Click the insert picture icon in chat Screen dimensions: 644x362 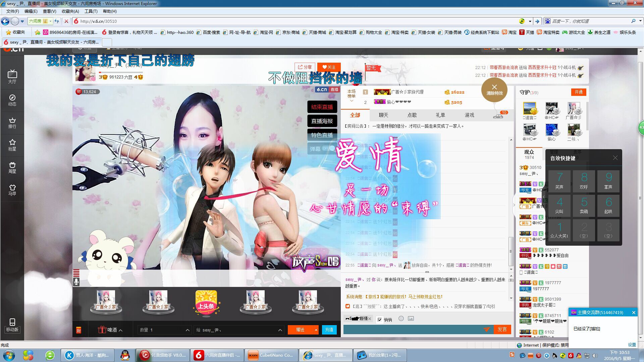411,318
